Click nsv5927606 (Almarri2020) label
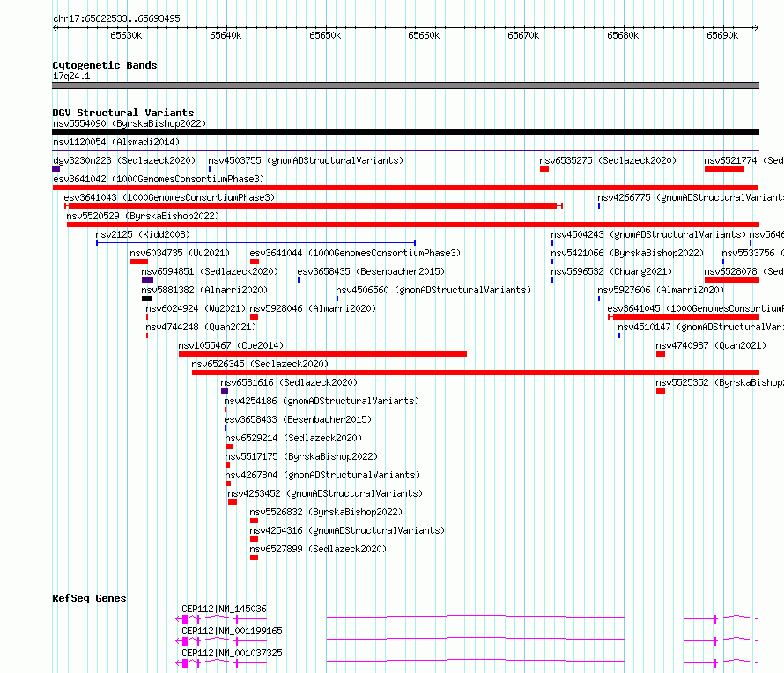This screenshot has height=673, width=784. tap(661, 290)
